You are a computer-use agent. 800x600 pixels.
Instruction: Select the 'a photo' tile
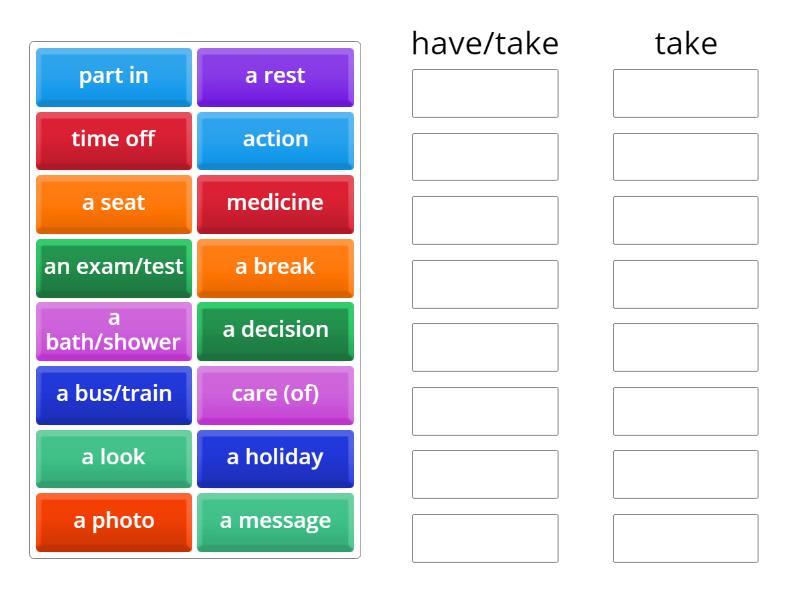click(x=113, y=521)
